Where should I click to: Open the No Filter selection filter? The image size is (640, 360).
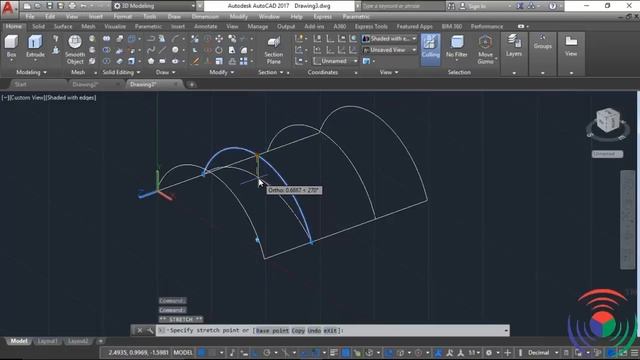[456, 47]
